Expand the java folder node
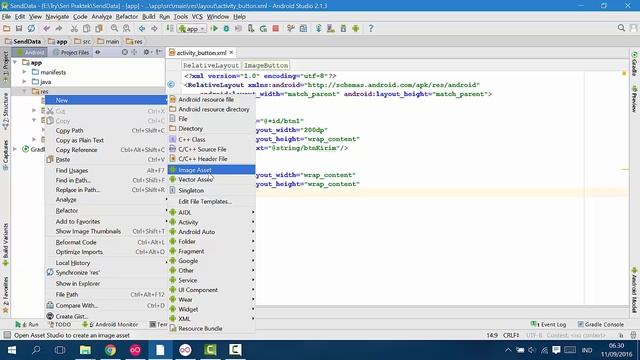 24,82
